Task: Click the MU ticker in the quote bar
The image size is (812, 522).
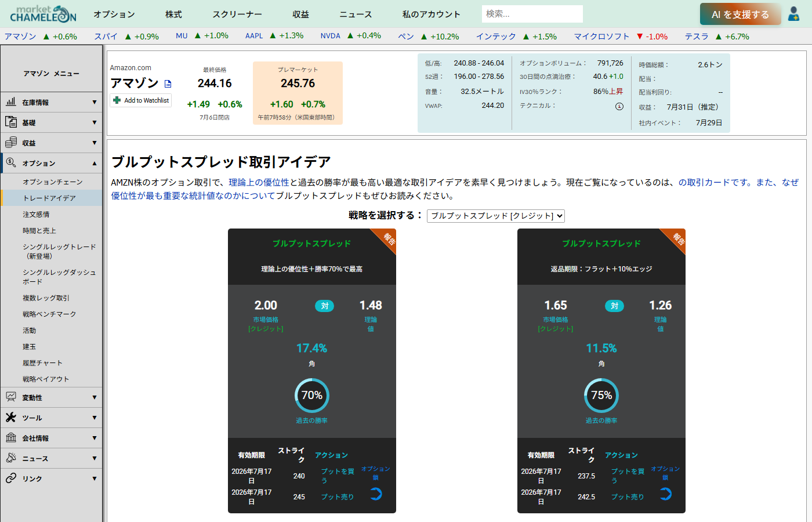Action: pyautogui.click(x=182, y=36)
